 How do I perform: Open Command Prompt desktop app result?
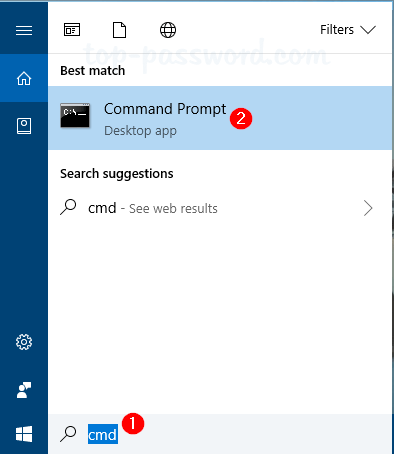(x=220, y=118)
